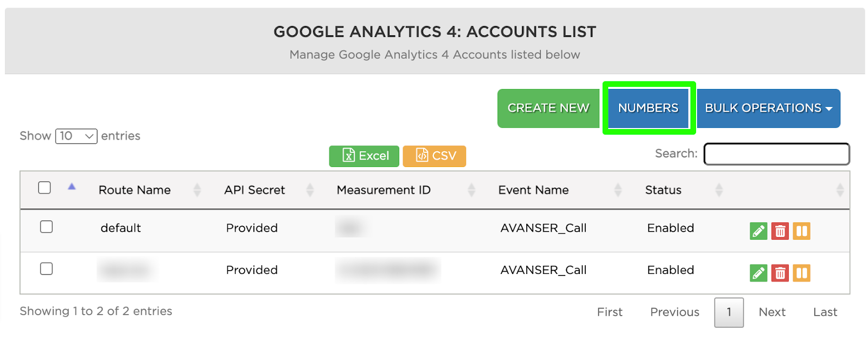Screen dimensions: 868x339
Task: Click Provided in the default row
Action: [252, 228]
